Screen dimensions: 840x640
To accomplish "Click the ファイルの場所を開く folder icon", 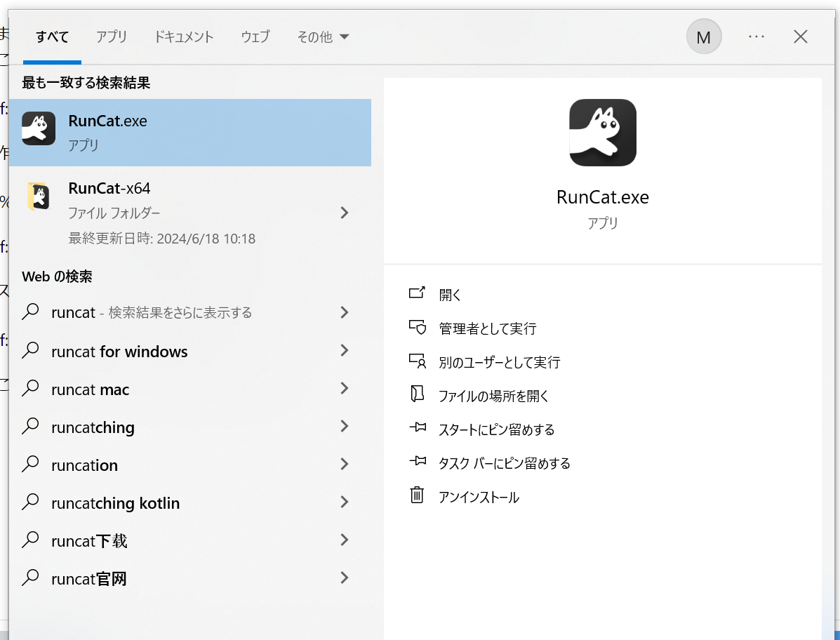I will point(417,394).
